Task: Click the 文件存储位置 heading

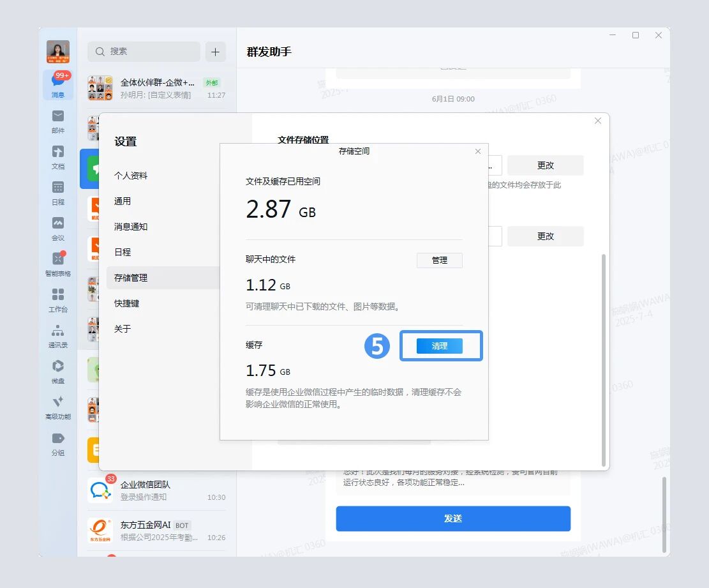Action: [x=303, y=140]
